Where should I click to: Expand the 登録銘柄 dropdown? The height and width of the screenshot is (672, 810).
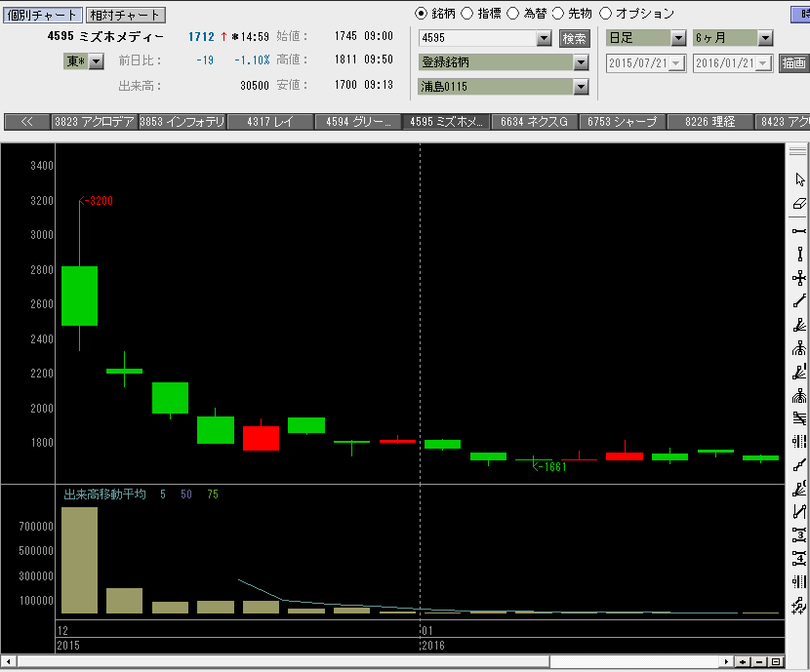tap(581, 62)
